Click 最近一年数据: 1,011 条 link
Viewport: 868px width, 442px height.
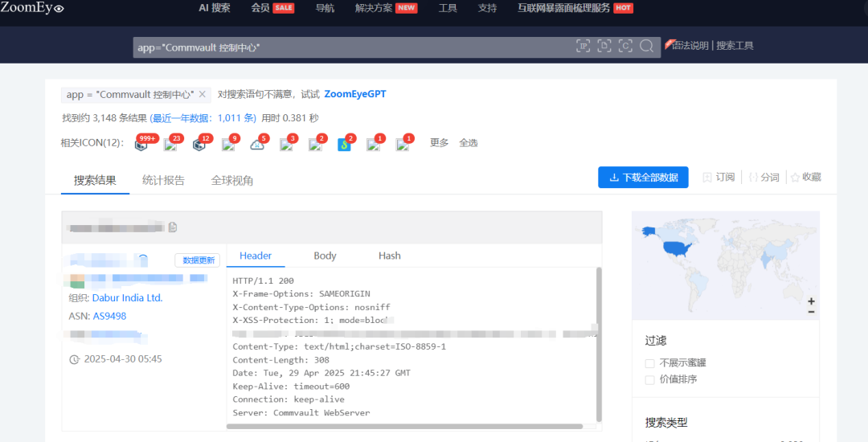203,118
